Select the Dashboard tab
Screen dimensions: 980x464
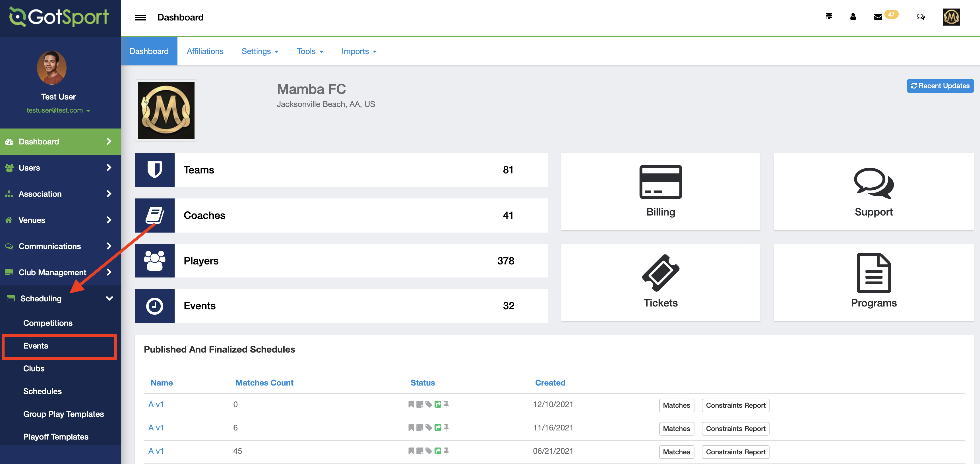149,51
